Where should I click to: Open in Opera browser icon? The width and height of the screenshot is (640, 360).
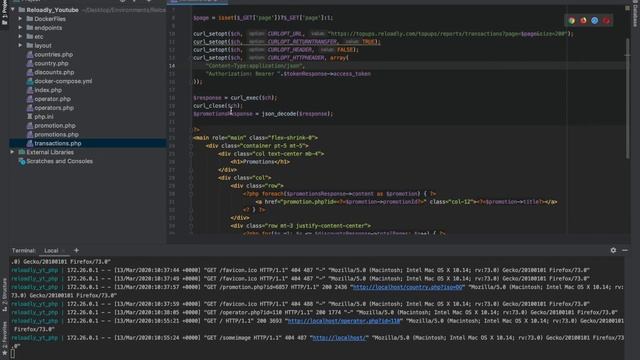(x=606, y=20)
